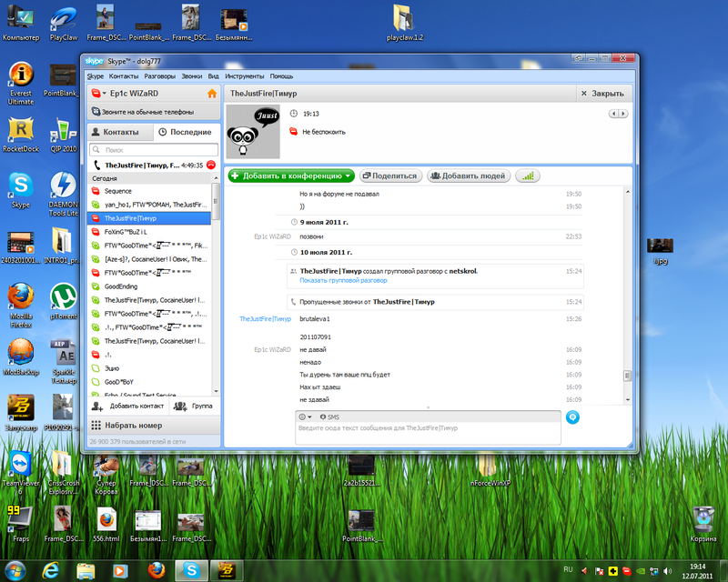Switch to the Контакты tab

(x=120, y=132)
